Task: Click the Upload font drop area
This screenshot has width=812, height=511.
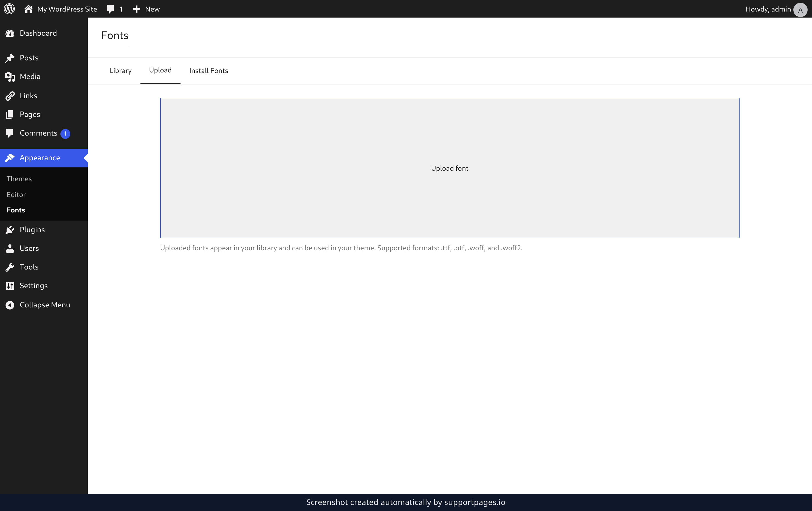Action: tap(450, 168)
